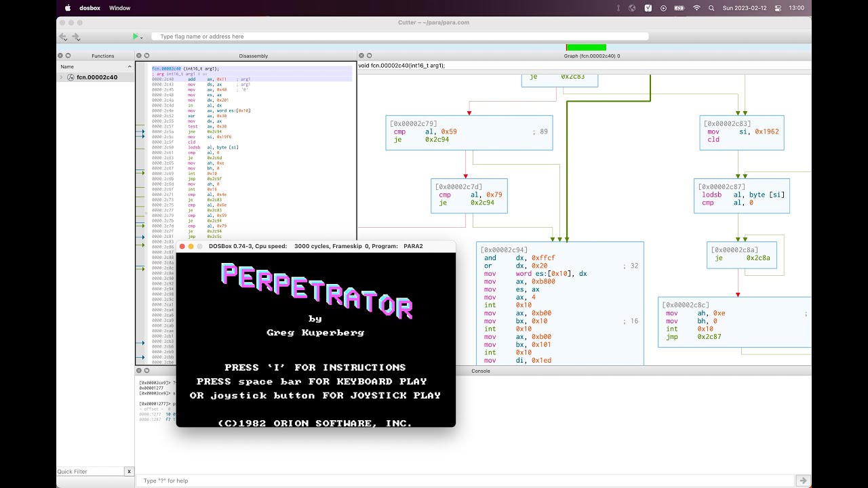Select graph node 0x00002c79
The width and height of the screenshot is (868, 488).
point(469,133)
